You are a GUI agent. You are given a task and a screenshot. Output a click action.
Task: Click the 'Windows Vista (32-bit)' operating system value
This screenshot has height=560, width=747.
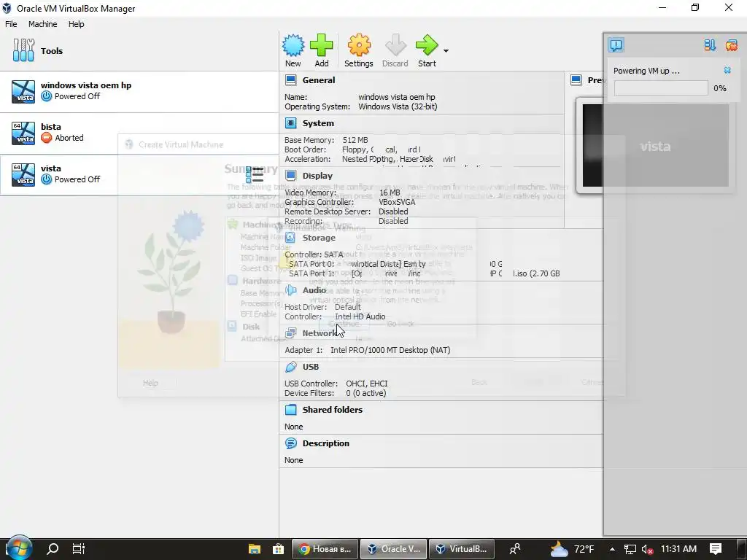coord(398,106)
